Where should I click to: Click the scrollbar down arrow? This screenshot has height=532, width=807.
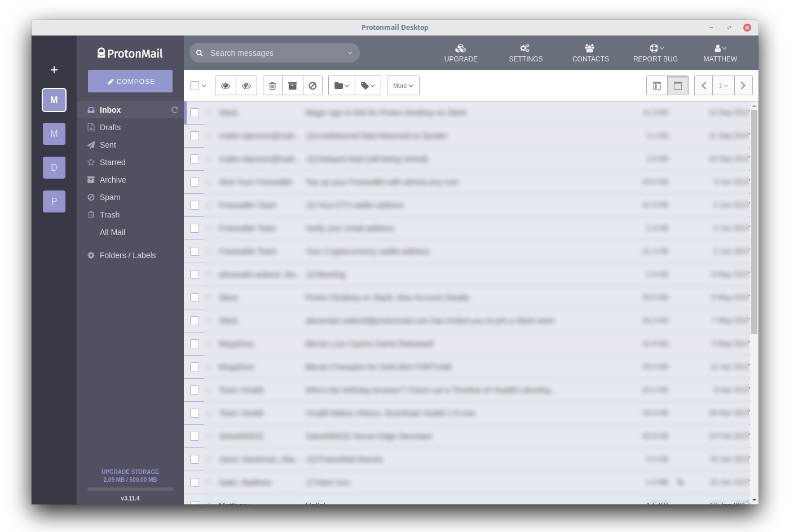click(754, 500)
